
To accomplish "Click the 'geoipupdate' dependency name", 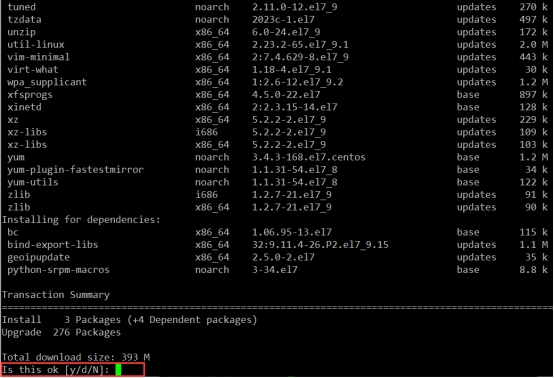I will click(39, 257).
